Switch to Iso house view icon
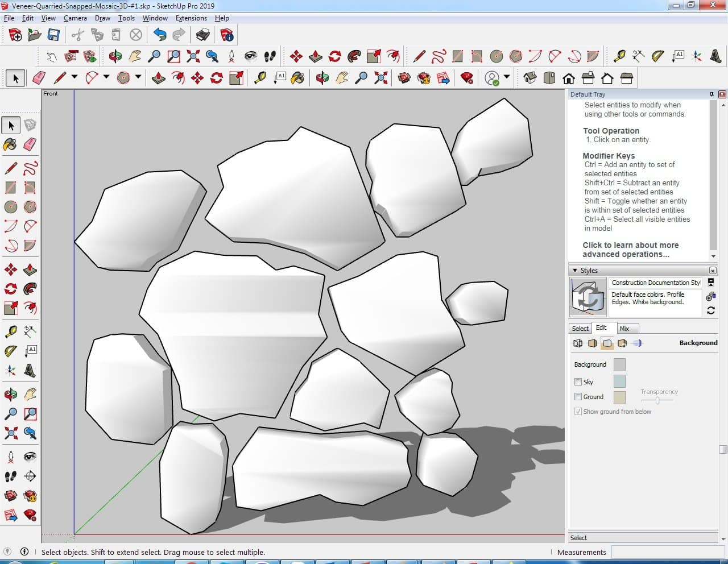 (530, 78)
